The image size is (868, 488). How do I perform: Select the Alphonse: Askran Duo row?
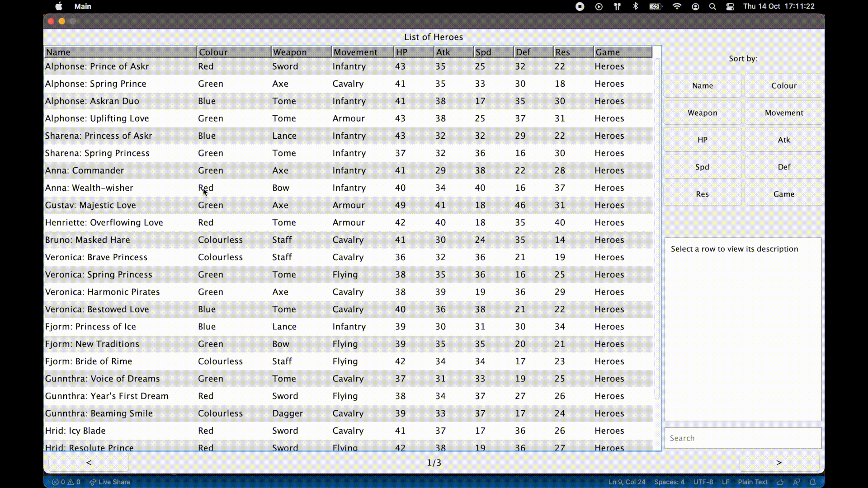coord(349,101)
